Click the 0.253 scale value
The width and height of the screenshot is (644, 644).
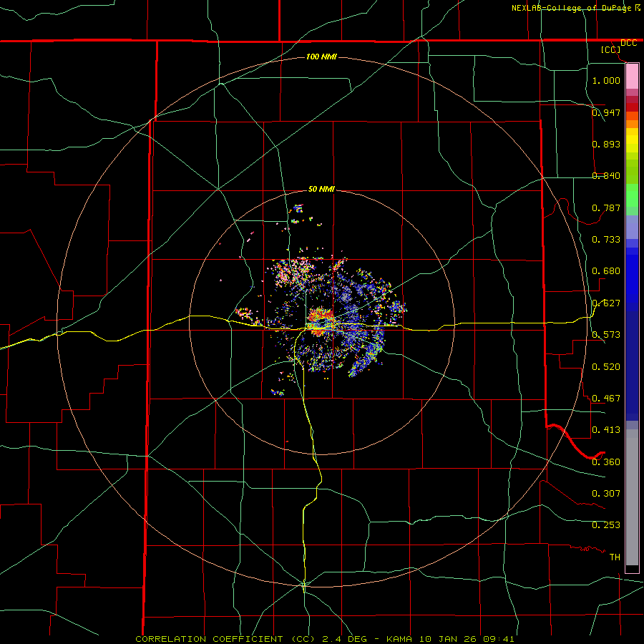pos(606,525)
